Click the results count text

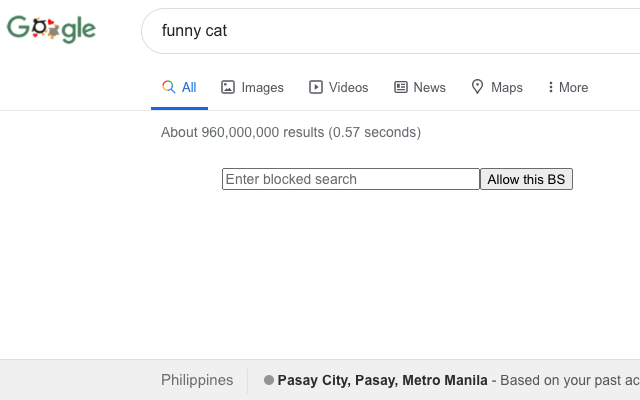point(291,132)
